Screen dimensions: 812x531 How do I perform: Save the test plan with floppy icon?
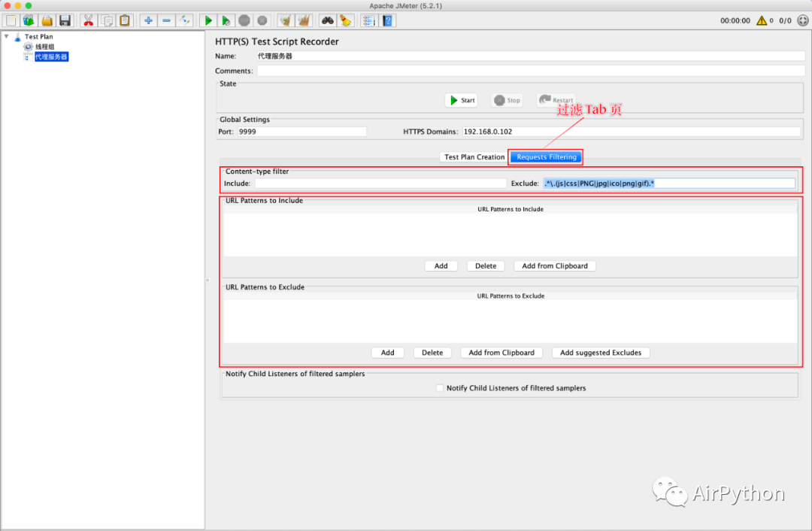pos(65,21)
